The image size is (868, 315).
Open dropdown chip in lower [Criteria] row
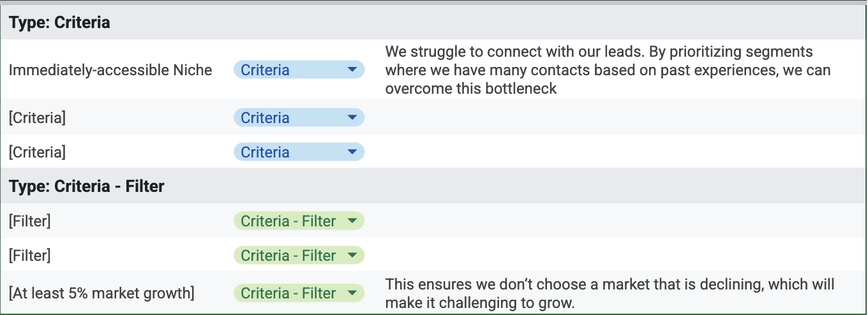(351, 152)
